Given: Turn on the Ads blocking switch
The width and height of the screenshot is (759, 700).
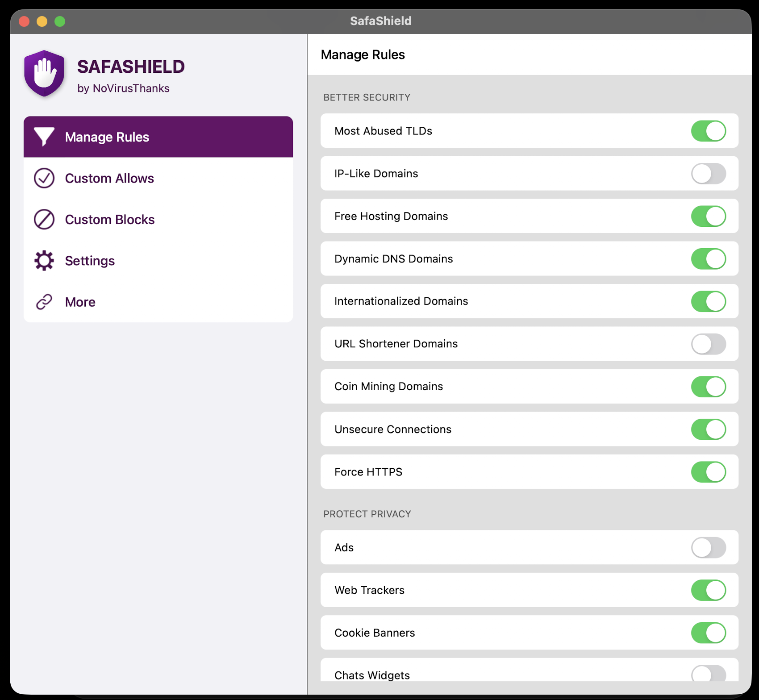Looking at the screenshot, I should pos(709,548).
